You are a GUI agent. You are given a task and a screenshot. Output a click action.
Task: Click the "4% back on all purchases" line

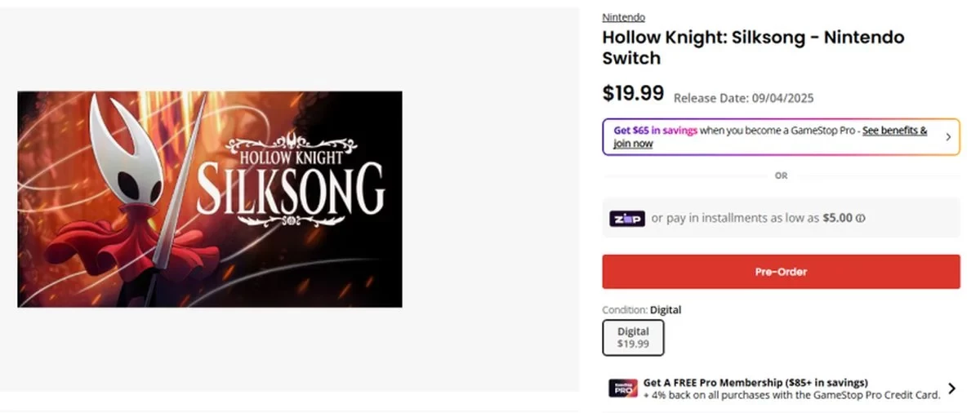791,394
